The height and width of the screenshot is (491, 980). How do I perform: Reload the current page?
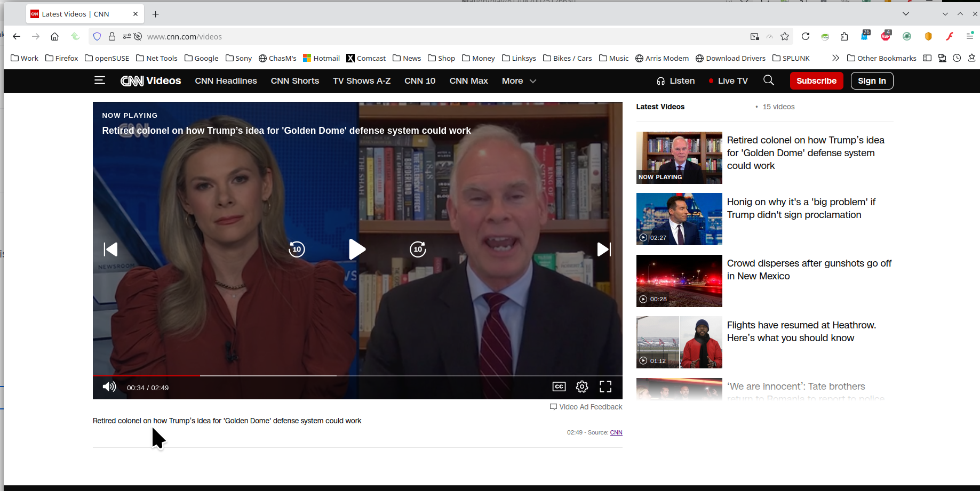click(806, 36)
